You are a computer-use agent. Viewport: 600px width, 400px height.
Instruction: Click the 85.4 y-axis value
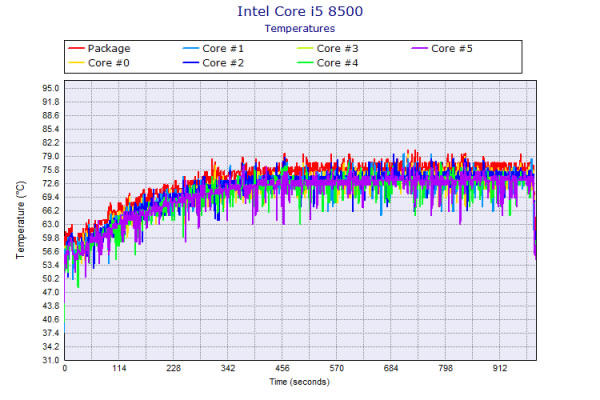coord(51,129)
